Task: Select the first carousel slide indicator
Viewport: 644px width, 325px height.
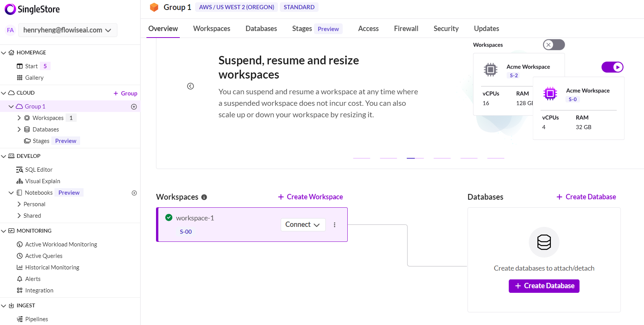Action: (361, 158)
